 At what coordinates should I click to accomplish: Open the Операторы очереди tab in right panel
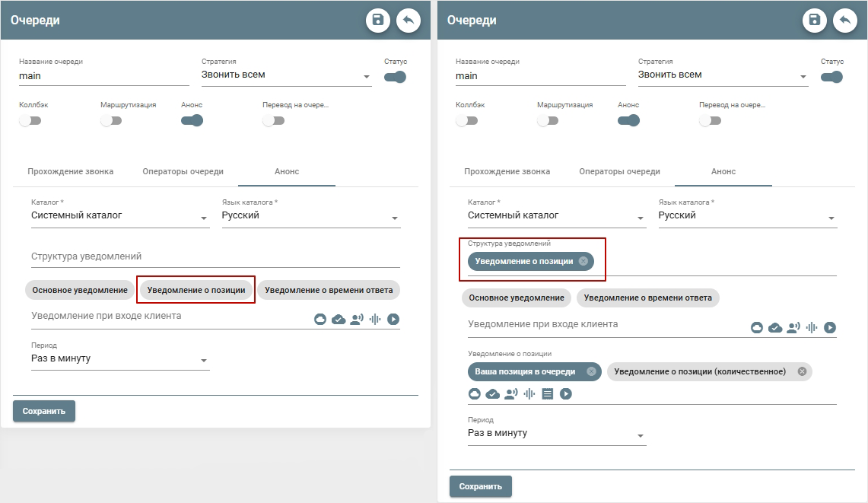point(619,172)
